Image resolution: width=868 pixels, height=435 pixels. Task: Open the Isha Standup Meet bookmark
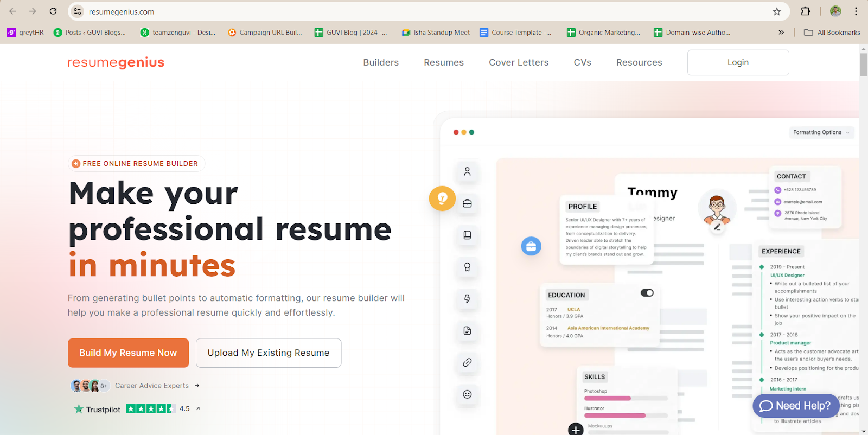tap(436, 33)
